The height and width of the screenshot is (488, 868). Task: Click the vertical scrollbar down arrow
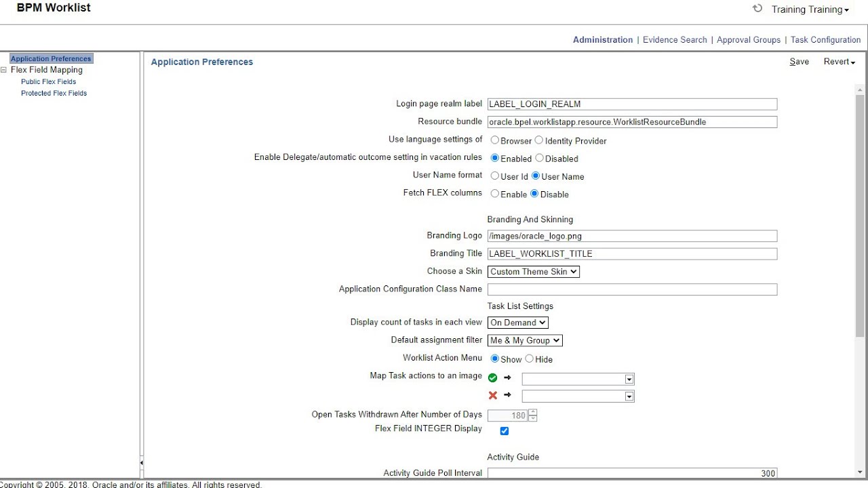[x=860, y=472]
